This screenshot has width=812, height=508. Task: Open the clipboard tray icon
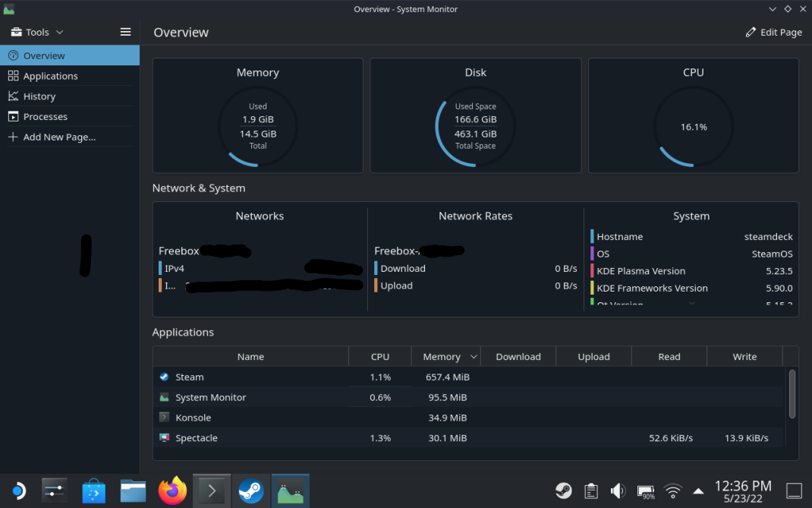[x=591, y=491]
